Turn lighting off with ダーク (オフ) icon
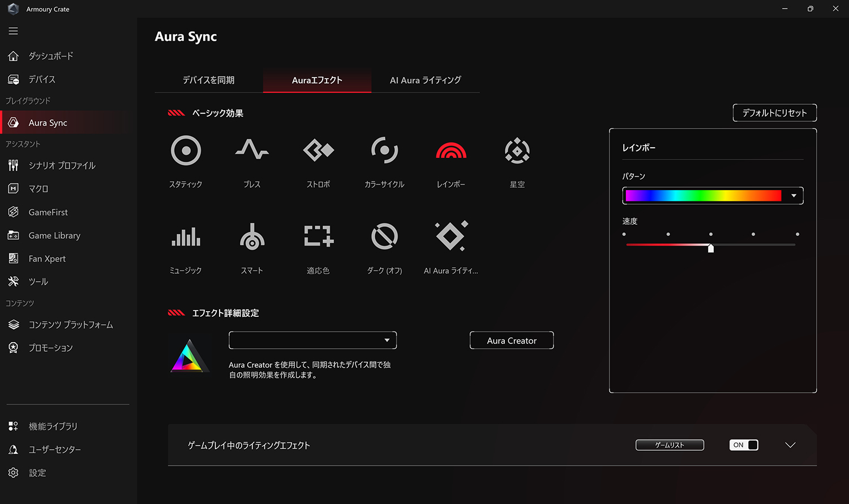Image resolution: width=849 pixels, height=504 pixels. 384,236
